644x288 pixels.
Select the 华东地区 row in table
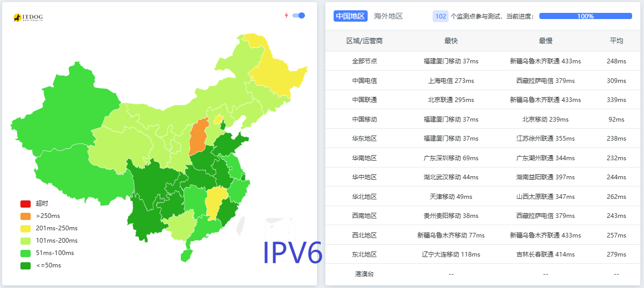click(365, 139)
